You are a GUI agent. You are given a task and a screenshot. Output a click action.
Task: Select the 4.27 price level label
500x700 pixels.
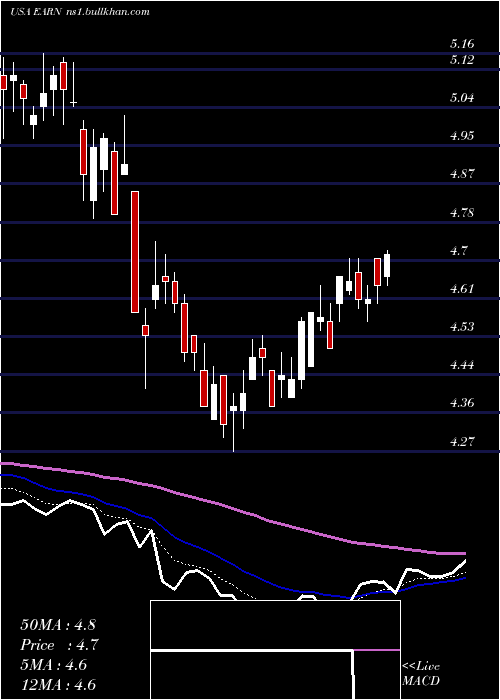[x=462, y=441]
